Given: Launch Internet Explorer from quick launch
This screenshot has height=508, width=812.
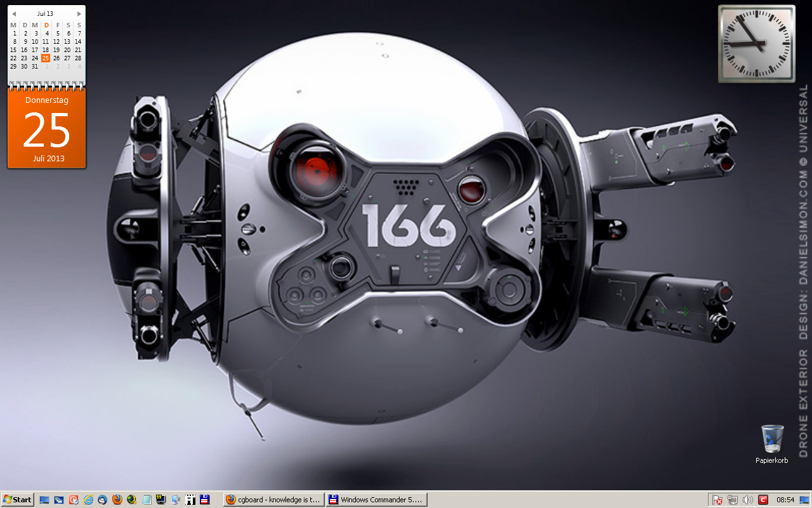Looking at the screenshot, I should pyautogui.click(x=88, y=500).
